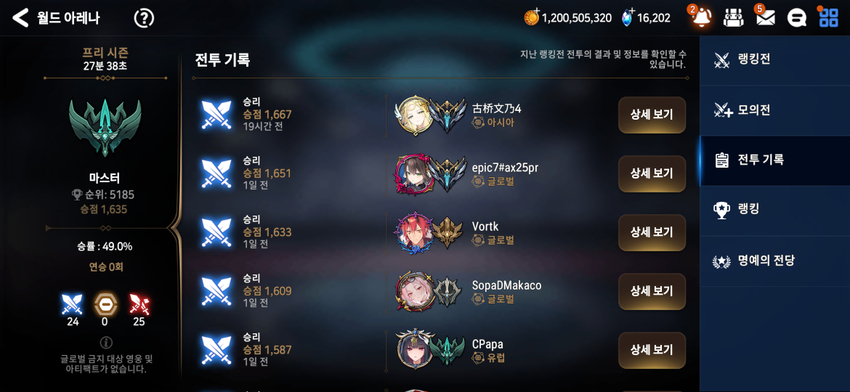Image resolution: width=850 pixels, height=392 pixels.
Task: Select the 모의전 menu item
Action: pyautogui.click(x=775, y=111)
